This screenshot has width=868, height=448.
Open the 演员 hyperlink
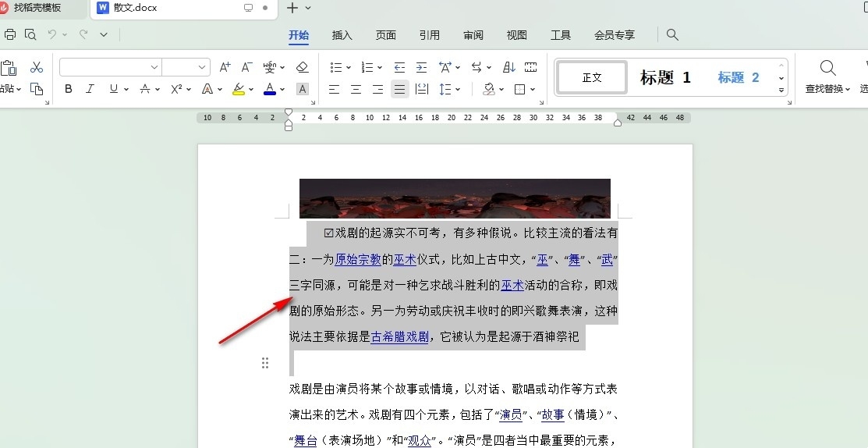click(x=510, y=414)
